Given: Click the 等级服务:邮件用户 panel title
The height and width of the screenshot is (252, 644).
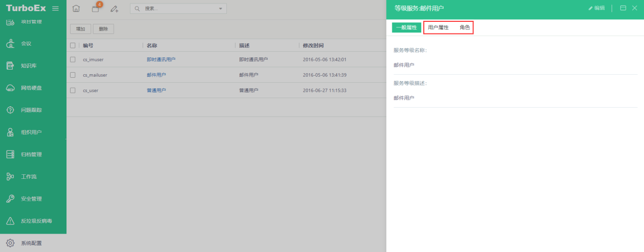Looking at the screenshot, I should click(419, 8).
